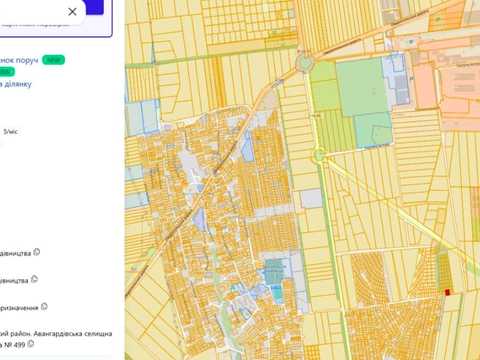This screenshot has height=360, width=480.
Task: Copy the first value ending in 'цтва'
Action: pos(37,252)
